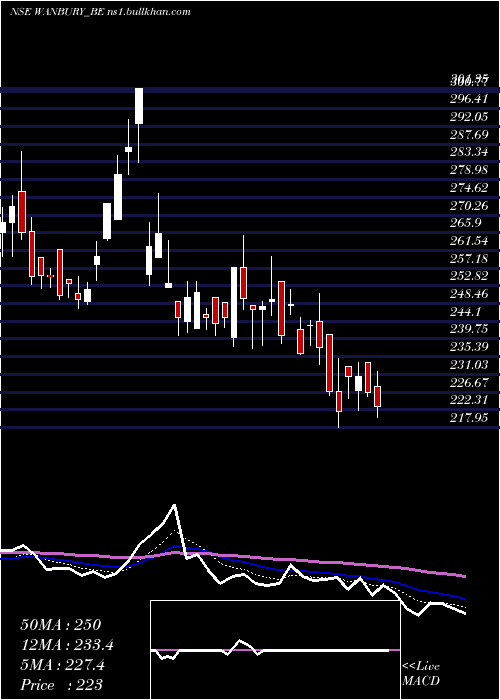Click the <<Live MACD label
500x700 pixels.
(x=421, y=674)
